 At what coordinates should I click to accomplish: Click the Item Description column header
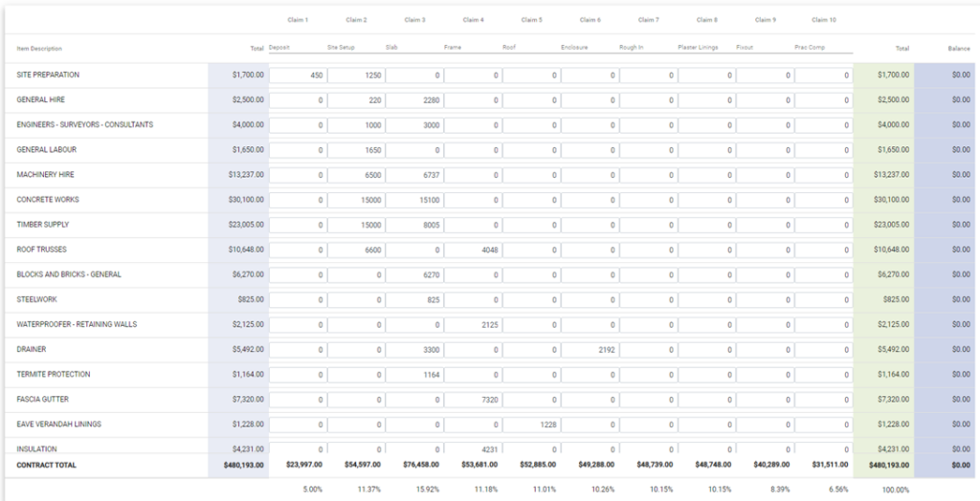click(x=39, y=47)
